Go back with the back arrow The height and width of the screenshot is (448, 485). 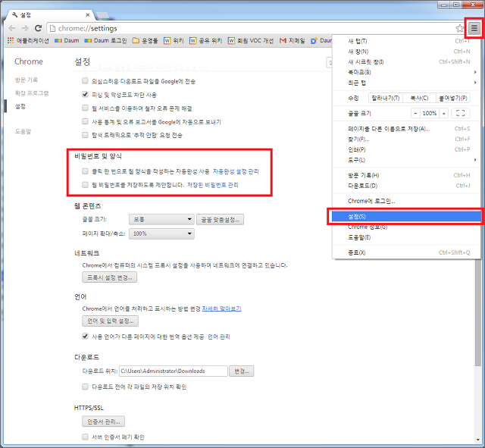[12, 28]
